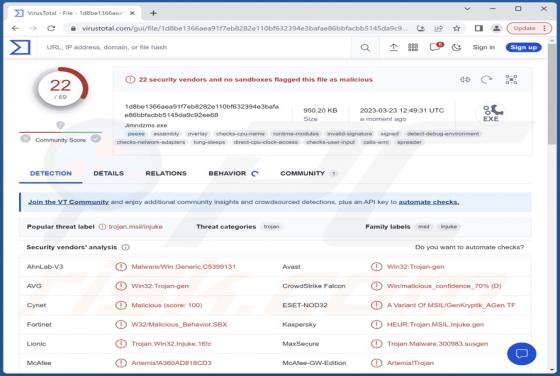Click the community score downvote icon
The width and height of the screenshot is (560, 376).
(x=25, y=139)
